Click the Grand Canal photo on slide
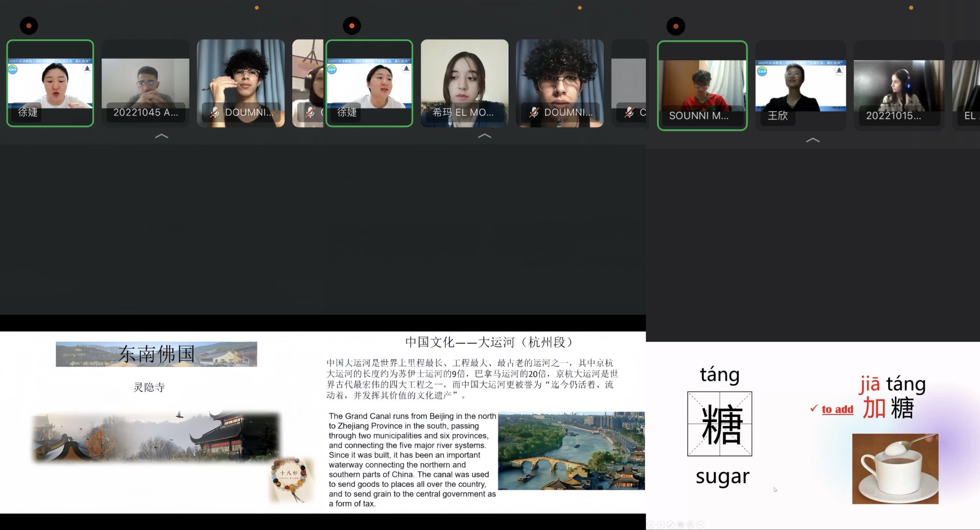Screen dimensions: 980x530 point(571,451)
